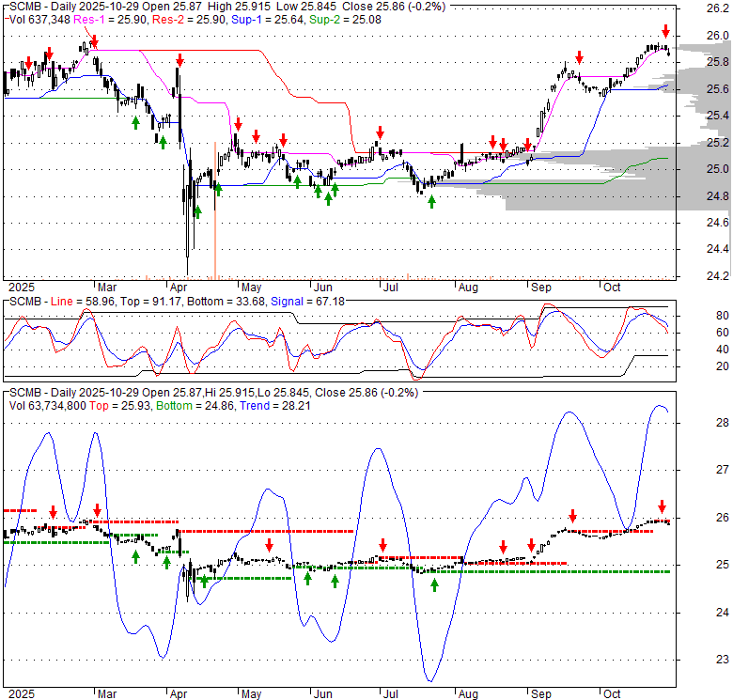The height and width of the screenshot is (700, 733).
Task: Click the red down arrow at October's peak in top chart
Action: 665,32
